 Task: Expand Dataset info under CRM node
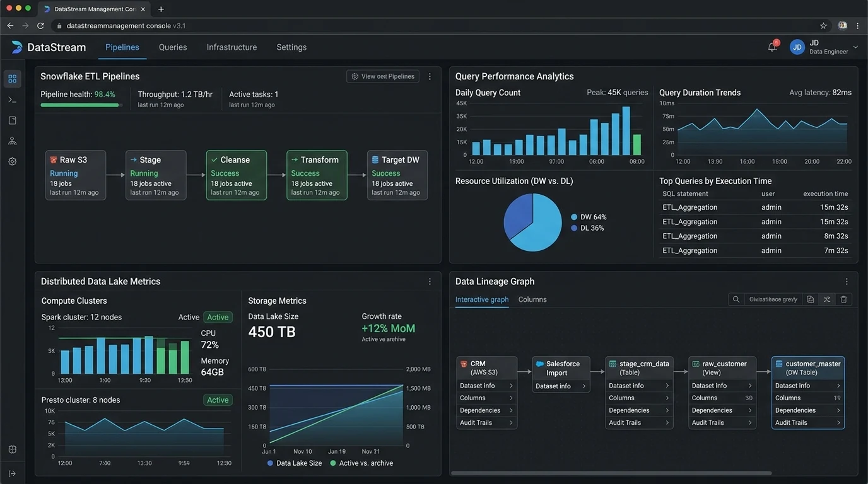pyautogui.click(x=486, y=386)
